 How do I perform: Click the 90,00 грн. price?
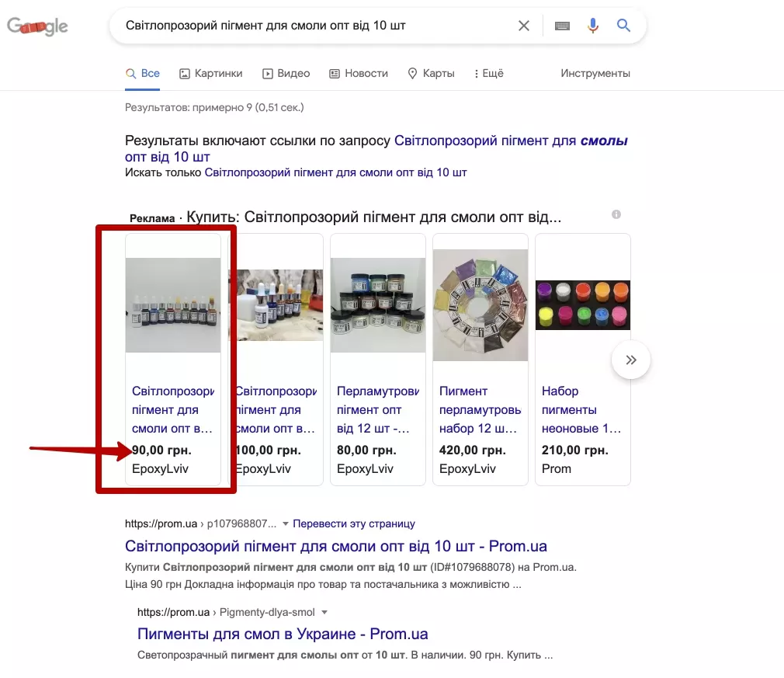pos(161,450)
